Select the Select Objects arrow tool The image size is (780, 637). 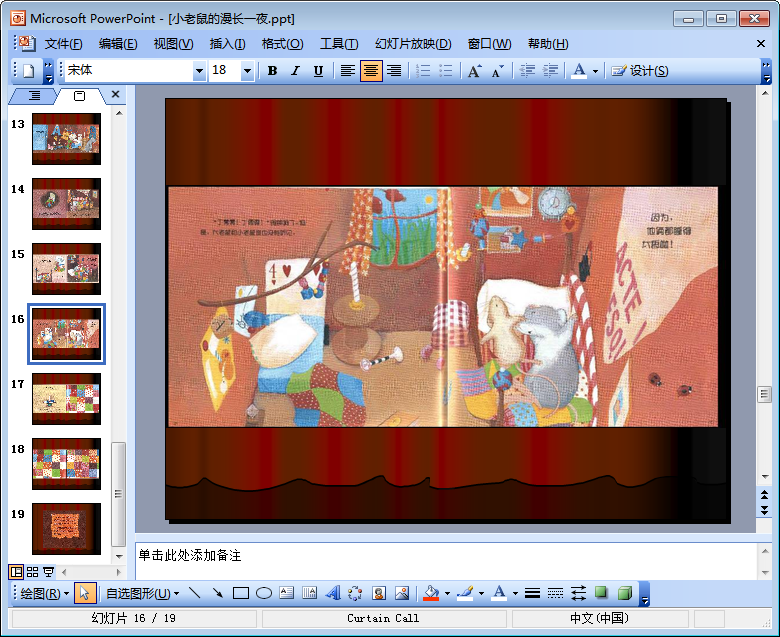pos(85,593)
